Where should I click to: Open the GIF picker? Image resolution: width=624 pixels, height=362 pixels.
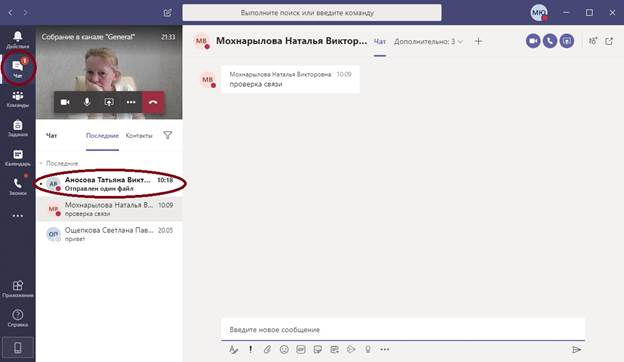301,349
